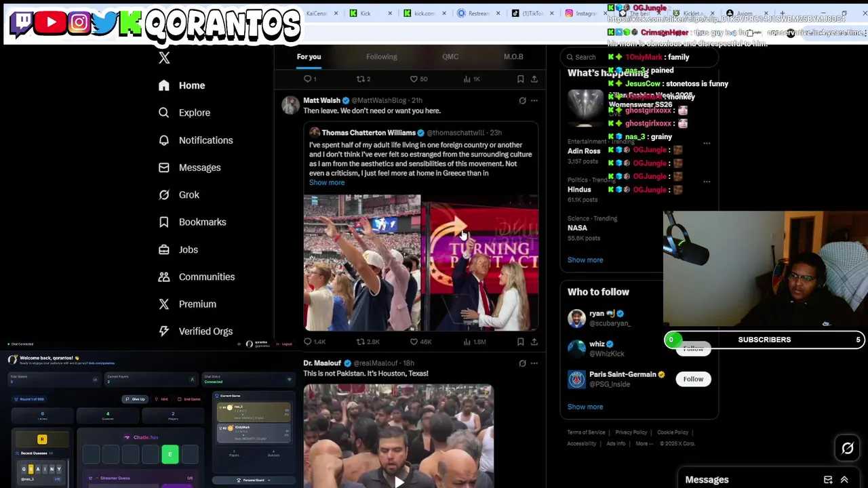Switch to the Kick browser tab
Screen dimensions: 868x488
point(370,14)
